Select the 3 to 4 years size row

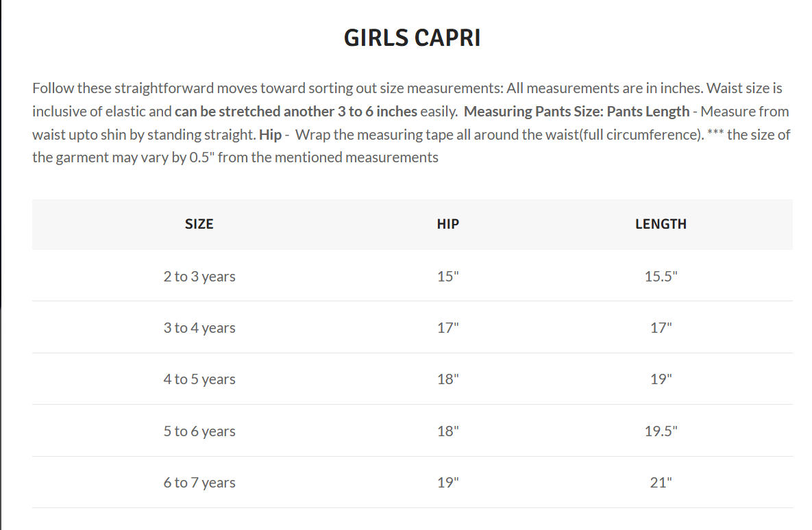(199, 328)
